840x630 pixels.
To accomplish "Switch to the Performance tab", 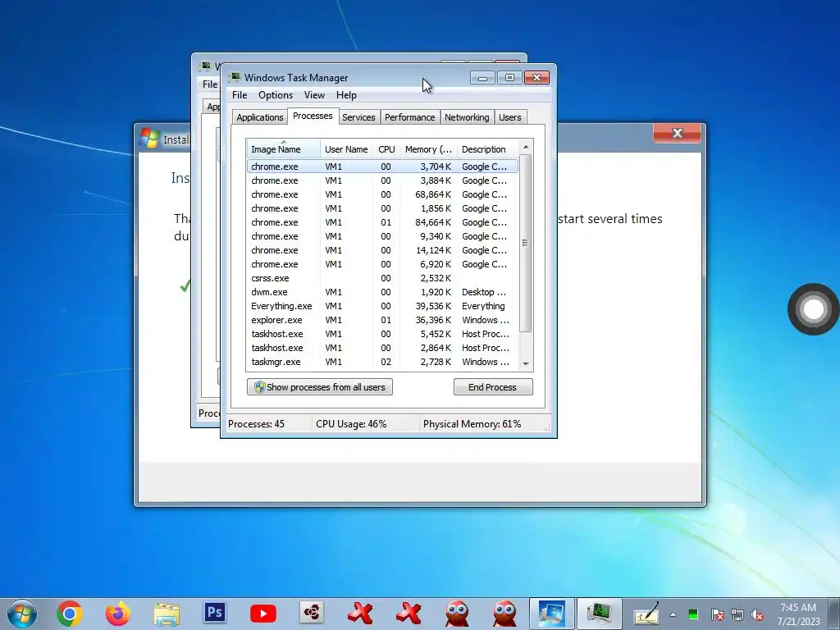I will coord(410,117).
